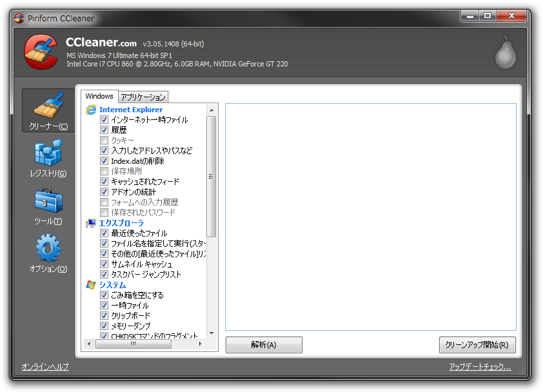
Task: Toggle キャッシュされたフィード checkbox
Action: pos(104,181)
